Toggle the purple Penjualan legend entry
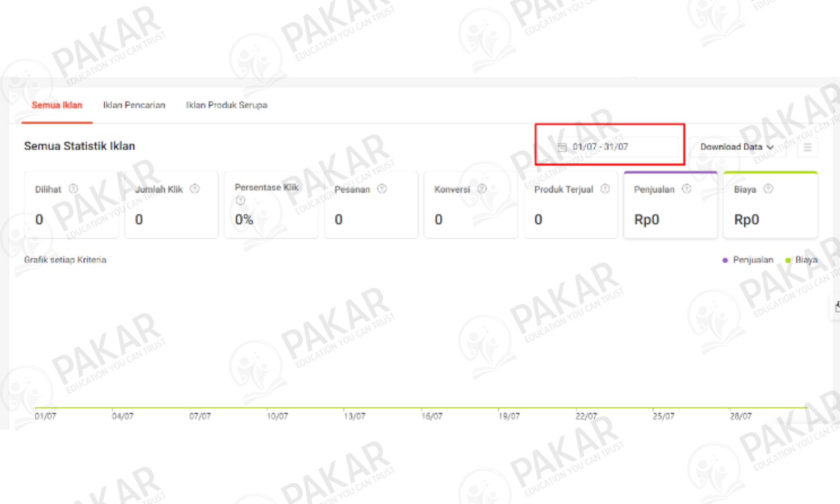Viewport: 840px width, 504px height. pos(748,260)
